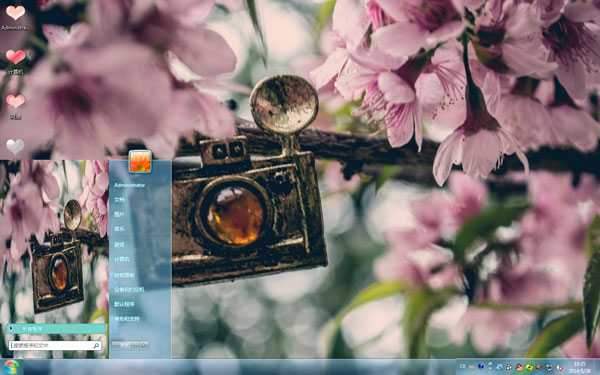Click the Windows Start orb
Screen dimensions: 600x375
point(11,367)
